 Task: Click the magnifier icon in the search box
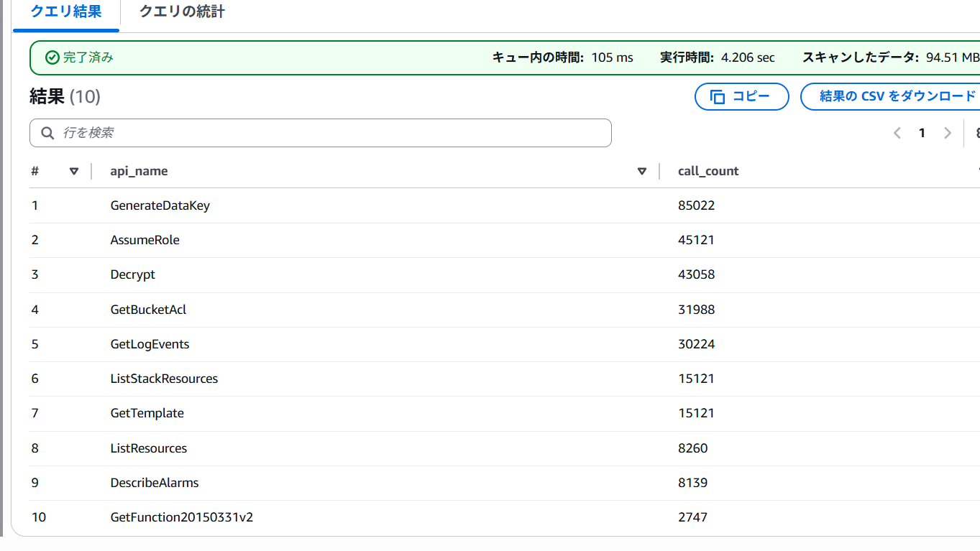(48, 133)
